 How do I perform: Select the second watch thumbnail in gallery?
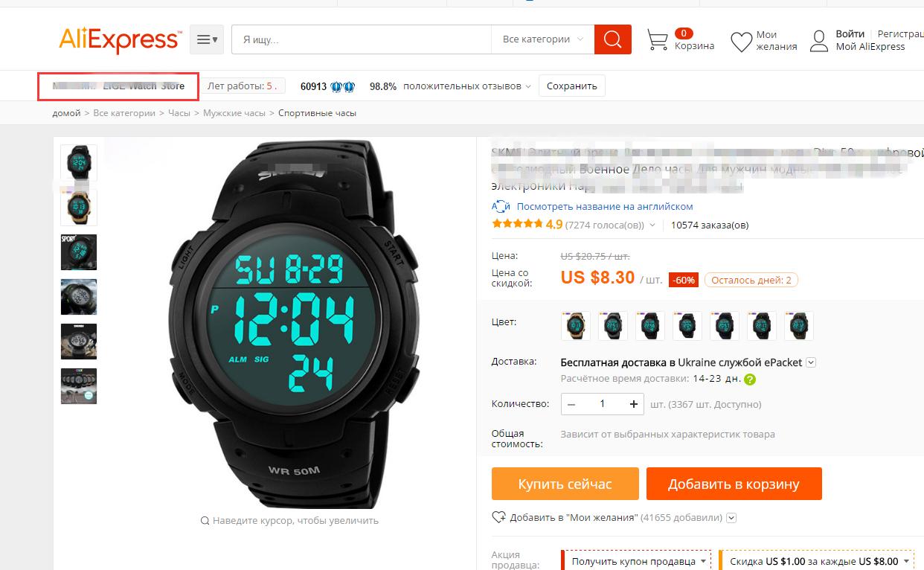78,208
